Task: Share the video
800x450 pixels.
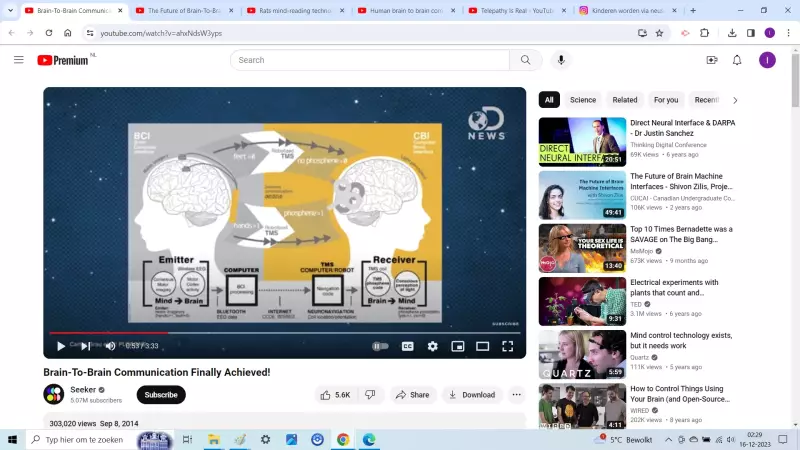Action: coord(412,395)
